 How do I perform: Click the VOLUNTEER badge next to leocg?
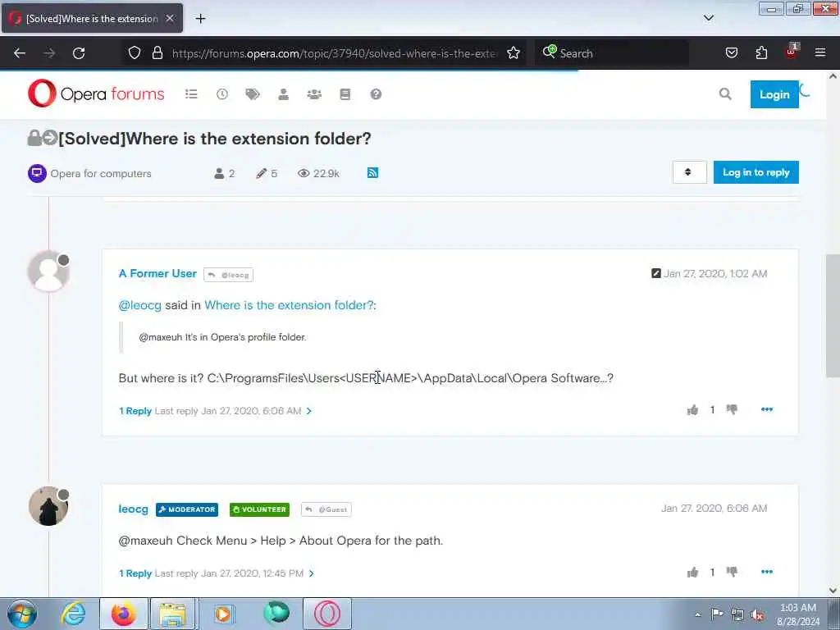click(259, 509)
